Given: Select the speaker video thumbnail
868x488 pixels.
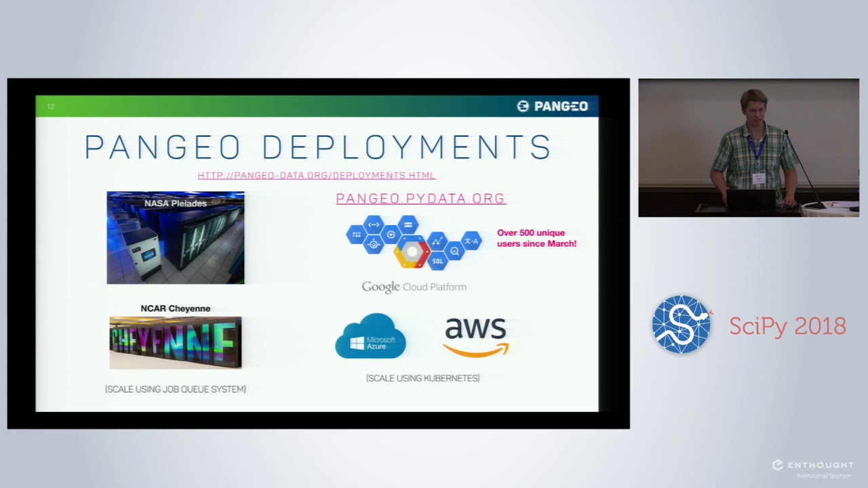Looking at the screenshot, I should point(749,148).
